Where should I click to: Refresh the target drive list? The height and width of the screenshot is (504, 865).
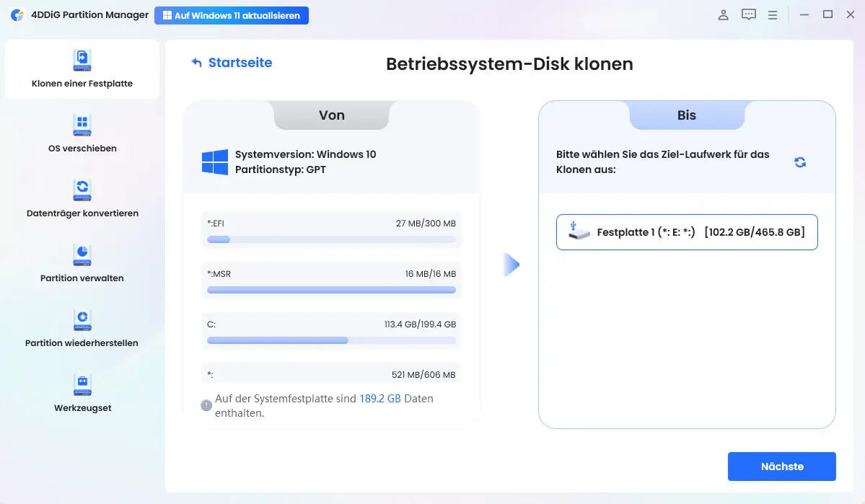coord(800,162)
